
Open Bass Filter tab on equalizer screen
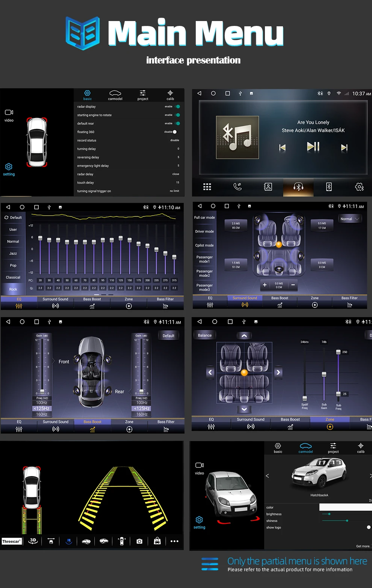click(165, 302)
